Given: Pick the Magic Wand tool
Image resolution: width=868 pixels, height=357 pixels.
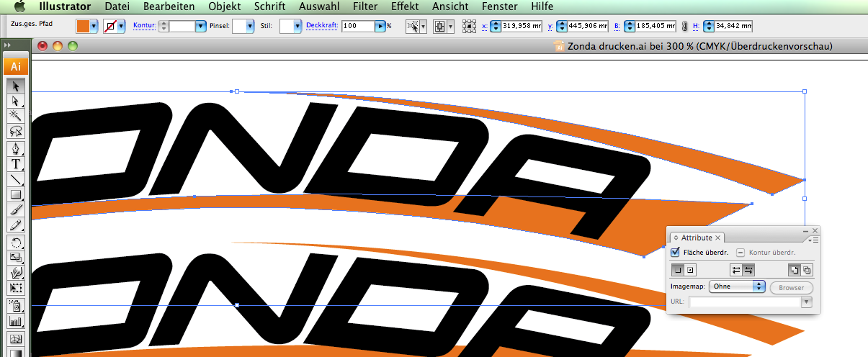Looking at the screenshot, I should click(x=16, y=116).
